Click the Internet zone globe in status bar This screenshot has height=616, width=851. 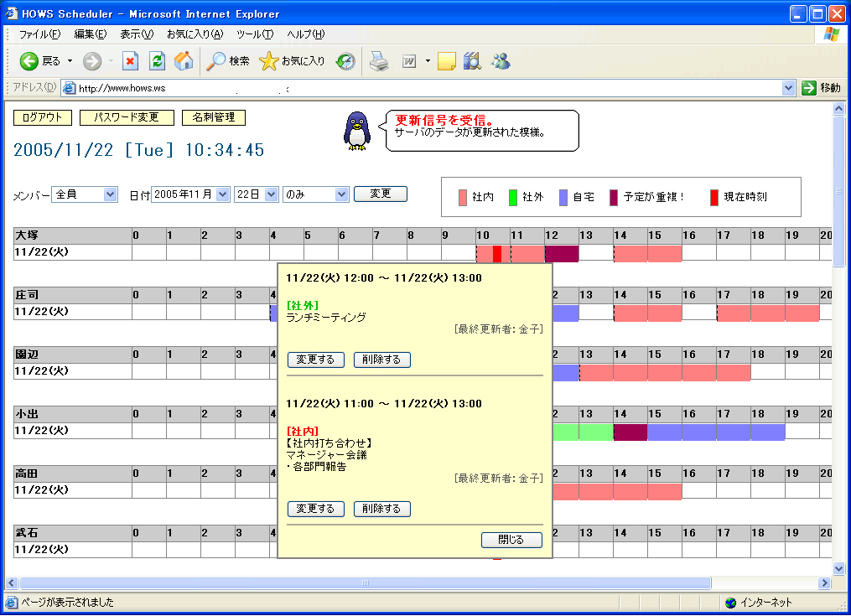pyautogui.click(x=730, y=603)
